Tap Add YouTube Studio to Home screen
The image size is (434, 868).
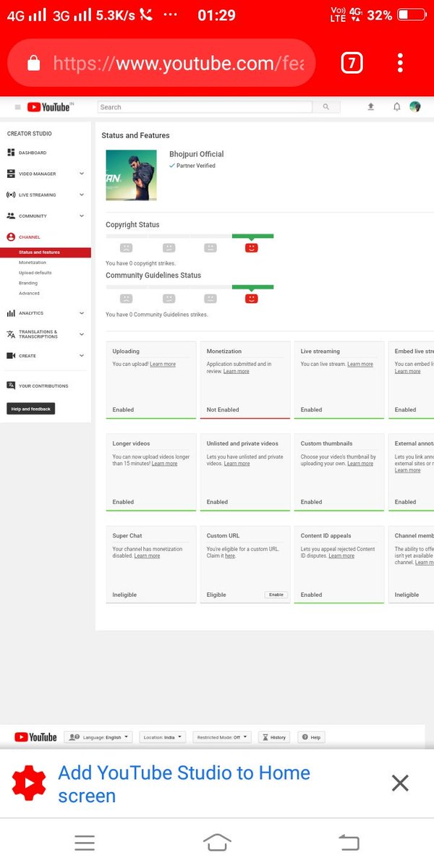[184, 783]
